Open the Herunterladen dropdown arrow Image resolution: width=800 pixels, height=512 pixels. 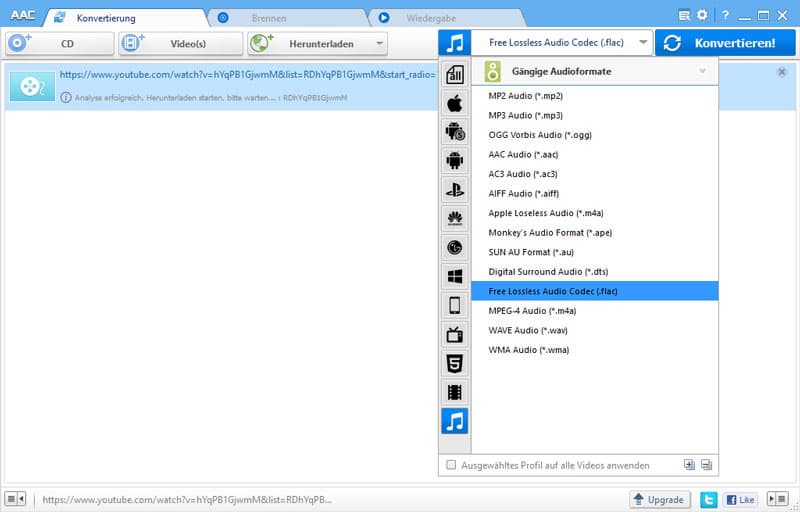pyautogui.click(x=379, y=43)
